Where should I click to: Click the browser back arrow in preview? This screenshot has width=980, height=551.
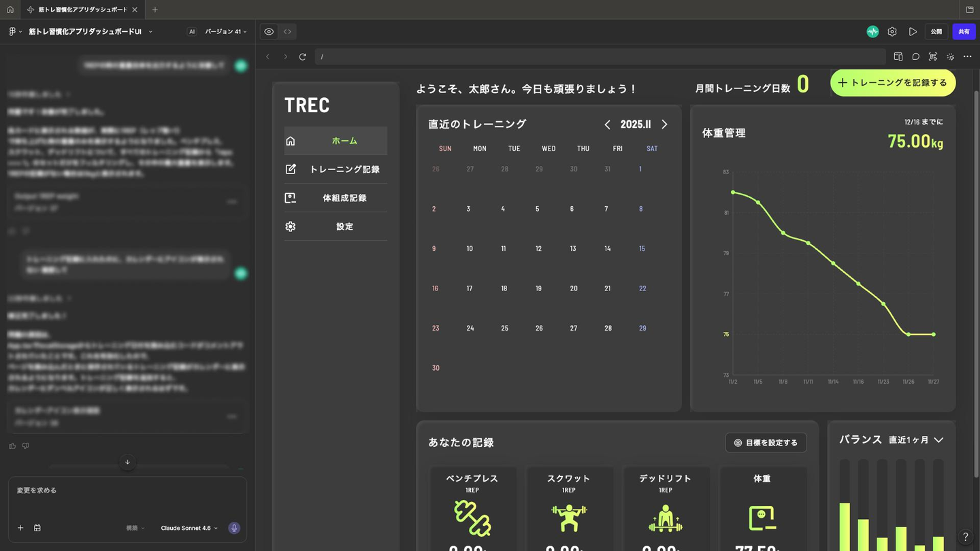(267, 56)
